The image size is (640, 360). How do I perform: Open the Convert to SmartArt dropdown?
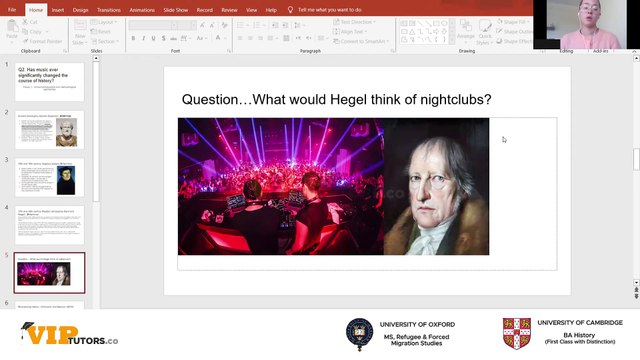[x=362, y=41]
